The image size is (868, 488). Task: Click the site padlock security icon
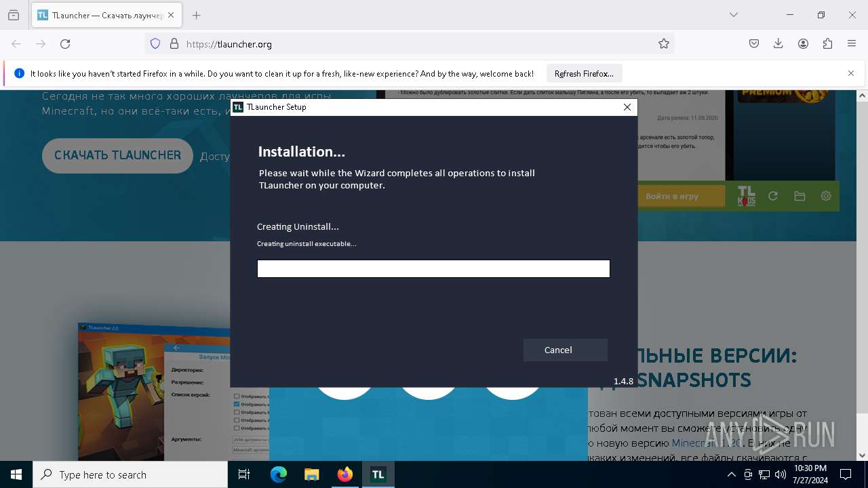[174, 44]
